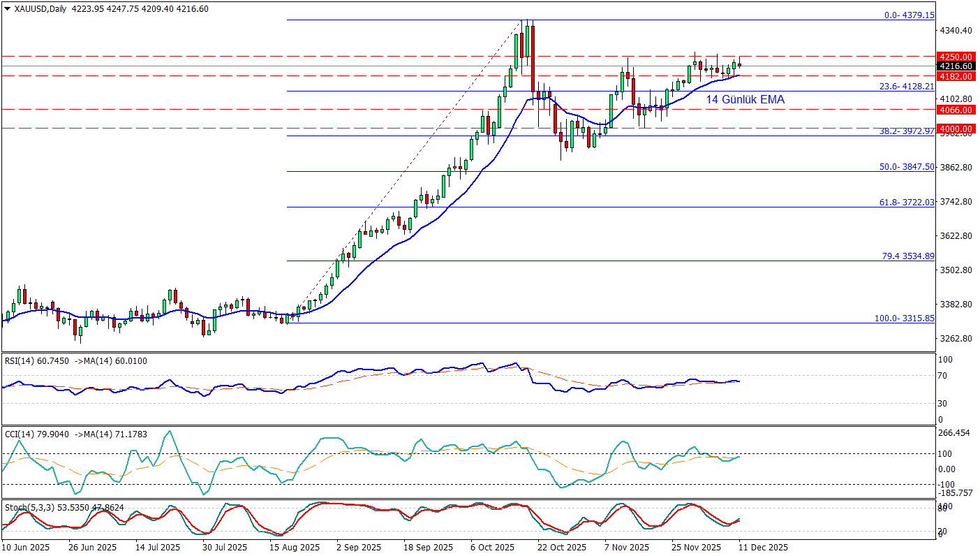Click the red 4066.00 price level tag
The image size is (980, 556).
click(956, 110)
